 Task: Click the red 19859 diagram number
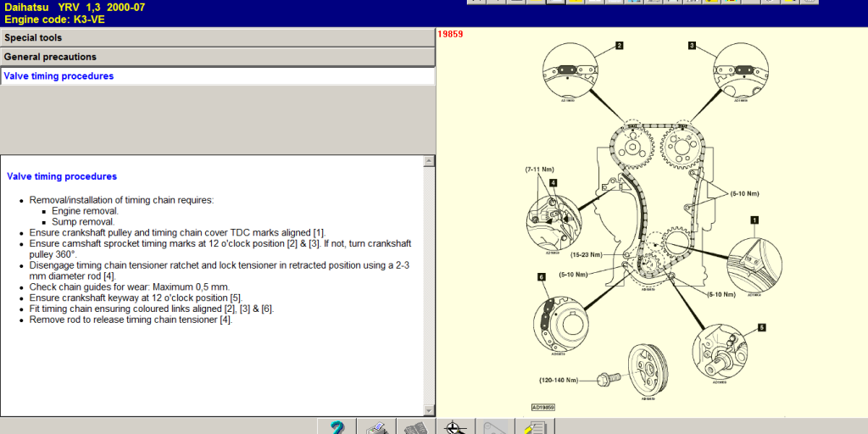pos(450,34)
